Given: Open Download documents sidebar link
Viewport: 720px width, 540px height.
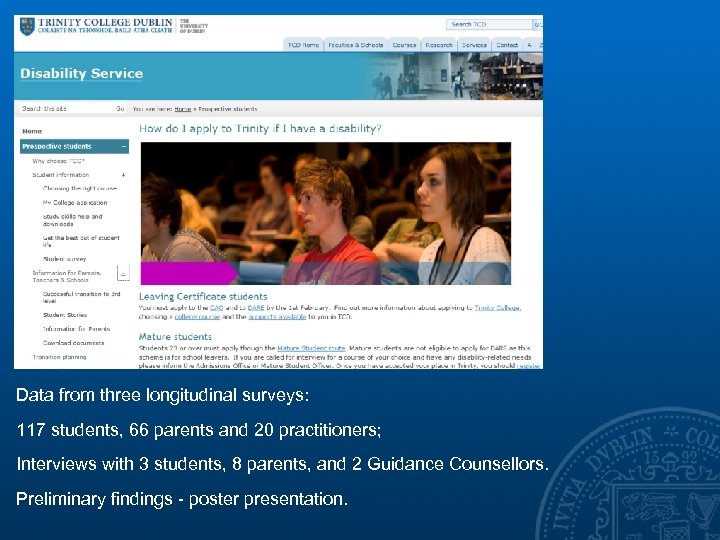Looking at the screenshot, I should tap(73, 343).
